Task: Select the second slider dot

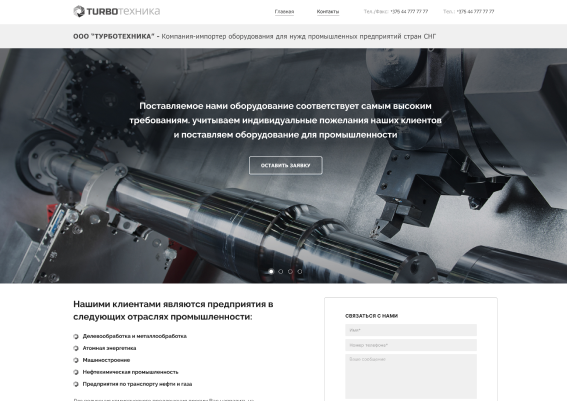Action: click(281, 271)
